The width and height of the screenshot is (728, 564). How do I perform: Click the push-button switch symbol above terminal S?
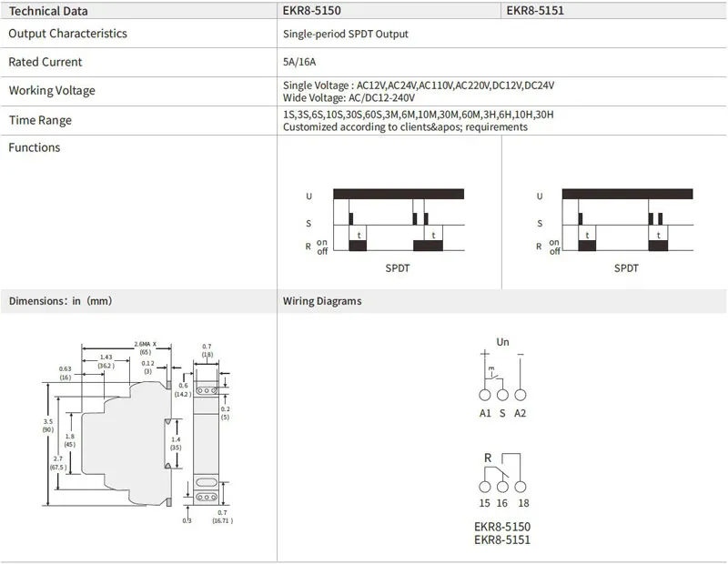pyautogui.click(x=492, y=372)
